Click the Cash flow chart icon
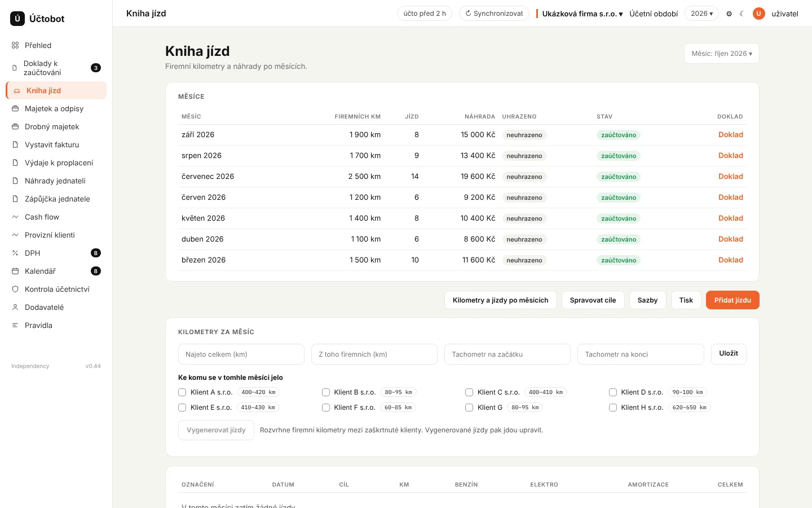Screen dimensions: 812x508 (15, 217)
